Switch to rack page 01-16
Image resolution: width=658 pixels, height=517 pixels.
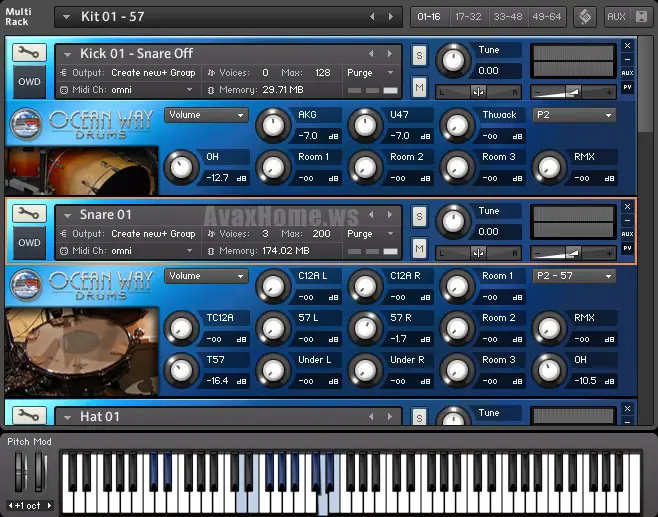429,17
